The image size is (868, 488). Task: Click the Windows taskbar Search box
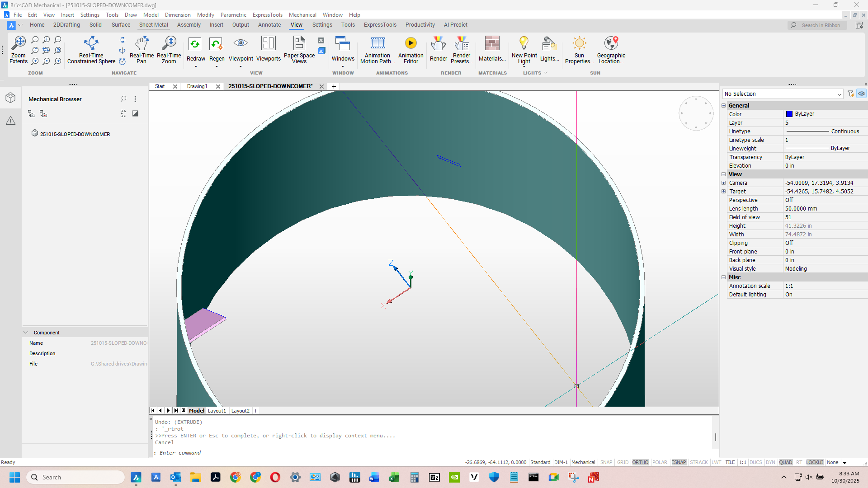76,477
